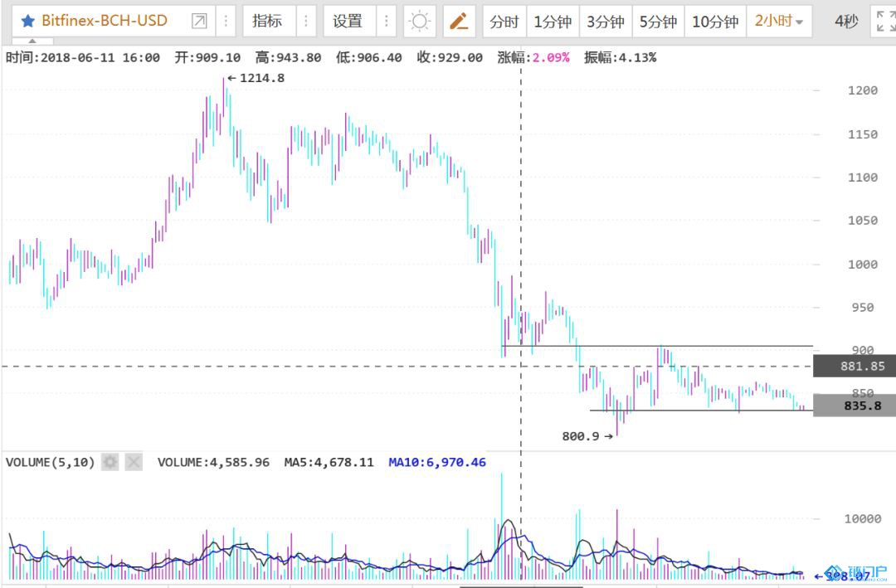
Task: Open VOLUME indicator gear settings
Action: [110, 462]
